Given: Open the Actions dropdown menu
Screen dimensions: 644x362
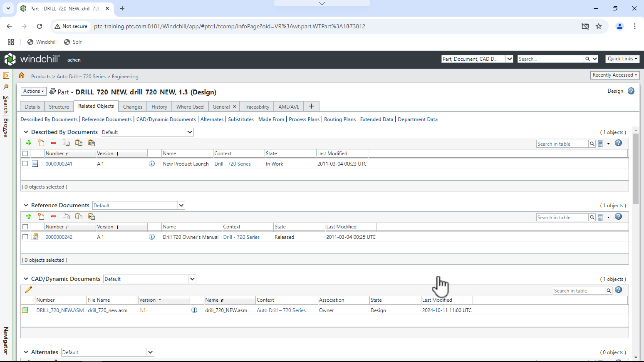Looking at the screenshot, I should pos(33,91).
